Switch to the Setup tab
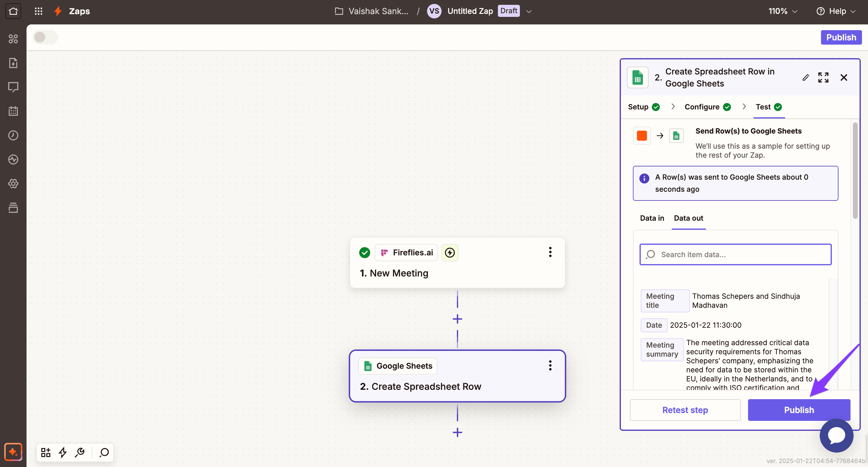The height and width of the screenshot is (467, 868). tap(643, 107)
